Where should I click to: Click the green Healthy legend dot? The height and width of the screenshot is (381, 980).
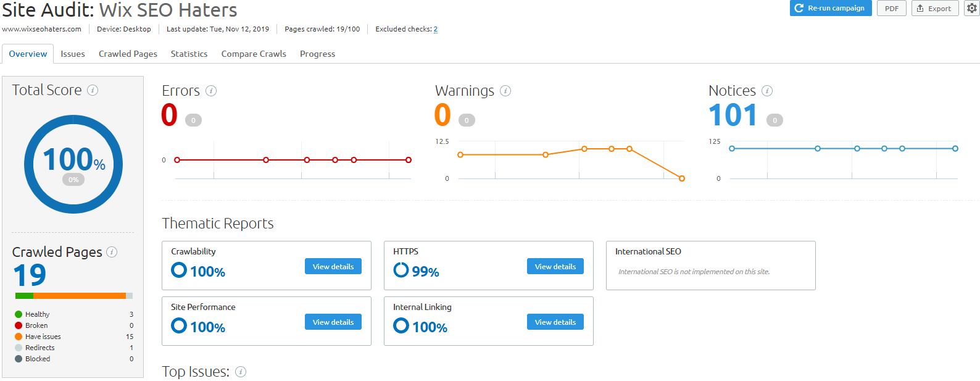pos(19,314)
